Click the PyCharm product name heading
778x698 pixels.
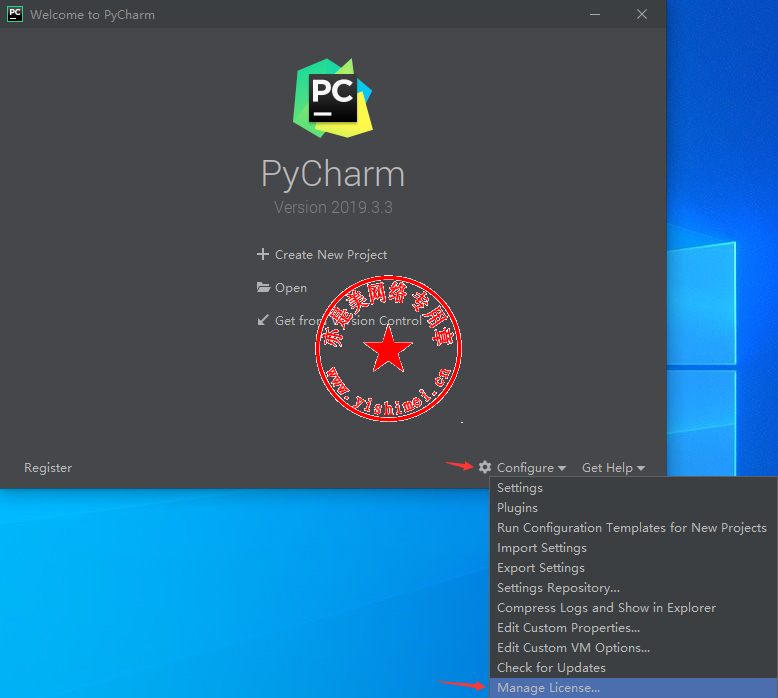point(333,174)
